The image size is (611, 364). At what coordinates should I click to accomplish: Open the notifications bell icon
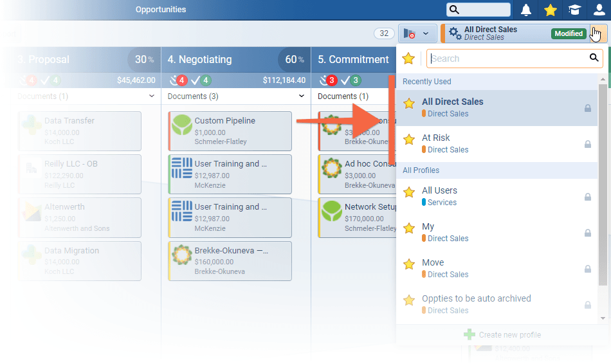coord(526,10)
